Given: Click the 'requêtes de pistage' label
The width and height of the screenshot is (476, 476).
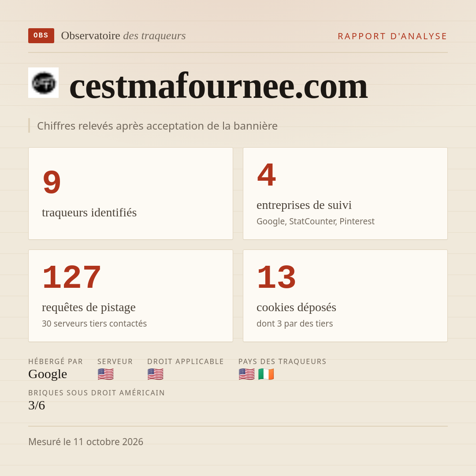Looking at the screenshot, I should click(x=89, y=307).
